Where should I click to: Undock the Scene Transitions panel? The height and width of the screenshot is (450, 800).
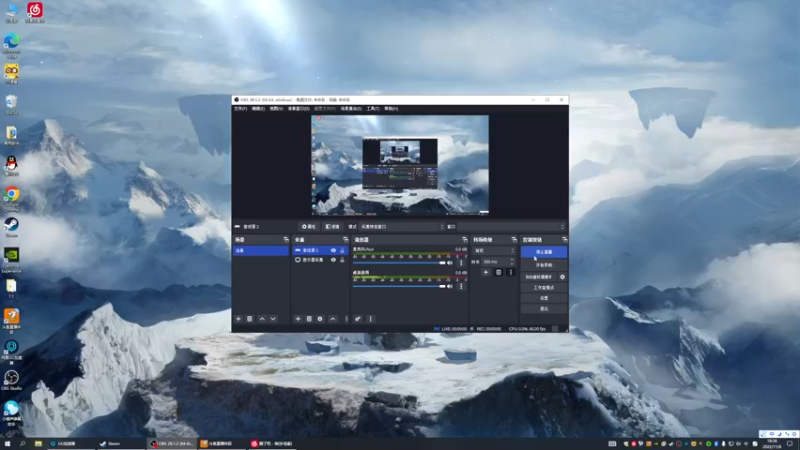pyautogui.click(x=514, y=239)
